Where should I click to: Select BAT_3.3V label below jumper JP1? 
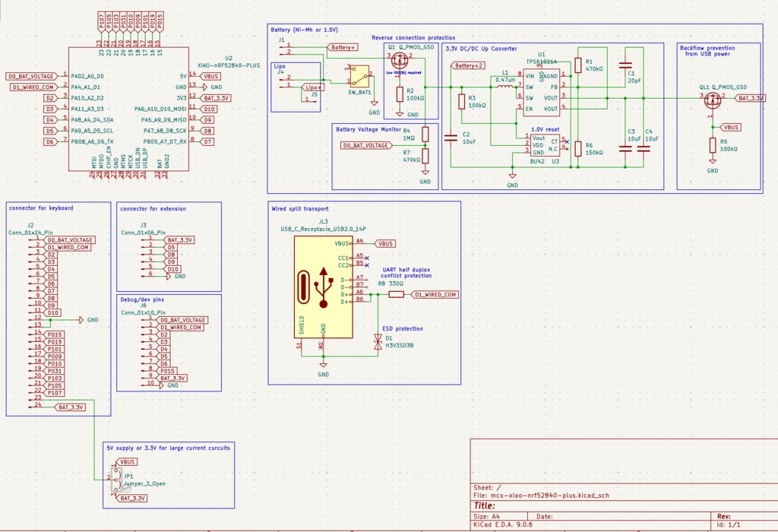pyautogui.click(x=131, y=498)
